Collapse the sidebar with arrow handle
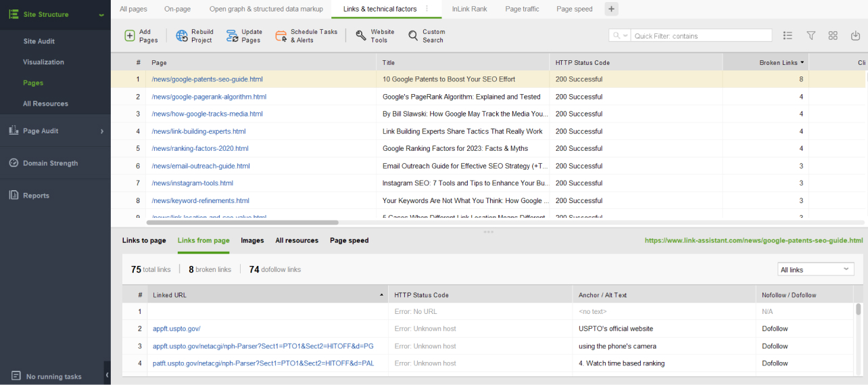This screenshot has width=868, height=385. click(107, 374)
